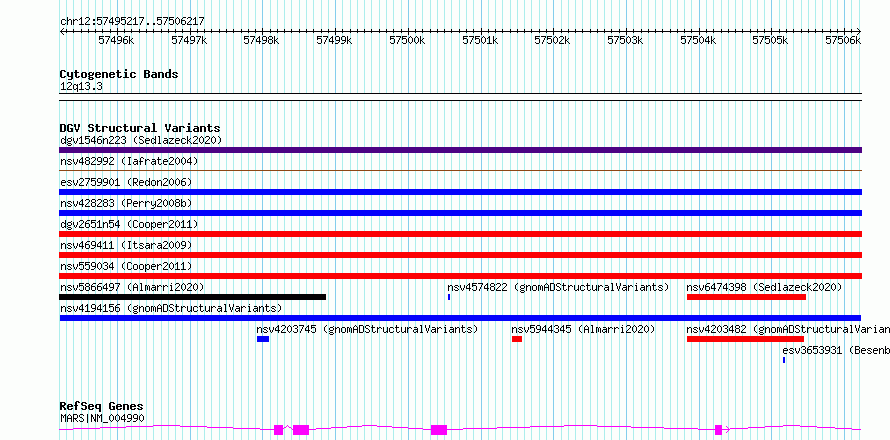Open the nsv4194156 (gnomADStructuralVariants) label

coord(171,308)
